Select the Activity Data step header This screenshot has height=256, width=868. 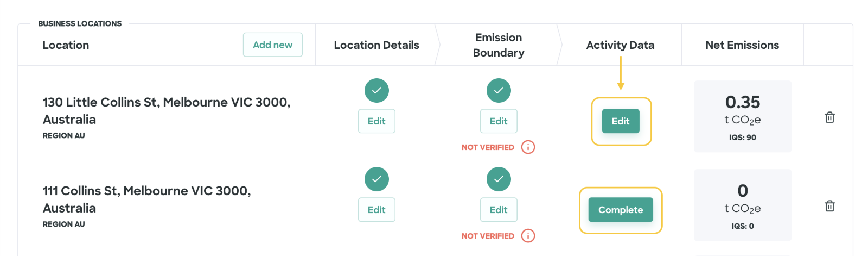(620, 45)
